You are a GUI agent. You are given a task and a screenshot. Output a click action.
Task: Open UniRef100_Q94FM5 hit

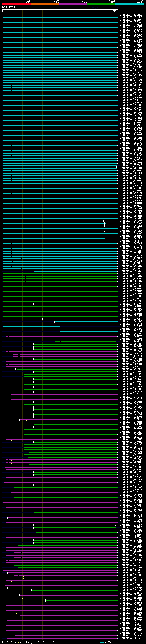pyautogui.click(x=131, y=289)
